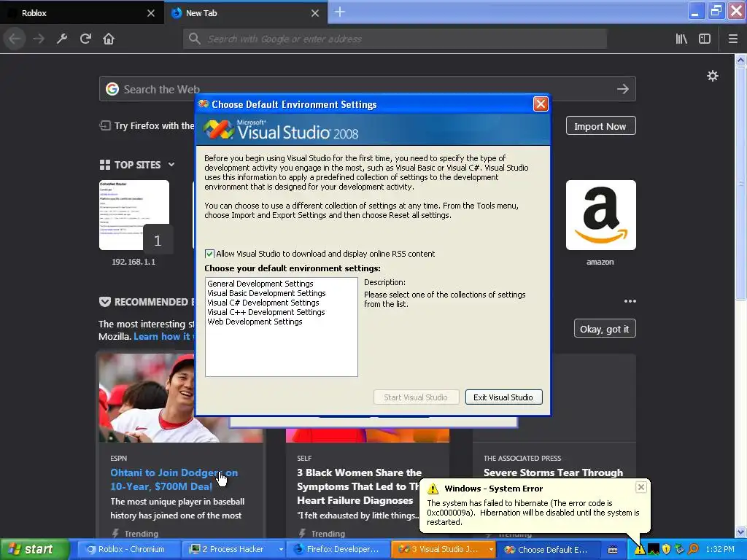This screenshot has width=747, height=560.
Task: Close the Choose Default Environment Settings dialog
Action: [541, 104]
